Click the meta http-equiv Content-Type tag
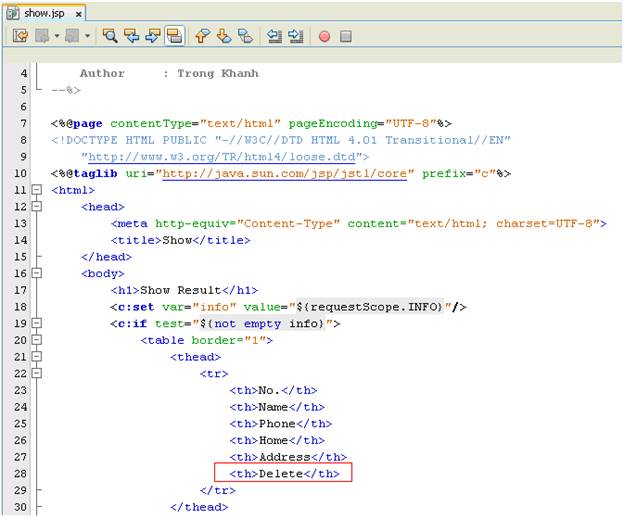The width and height of the screenshot is (624, 519). click(x=358, y=223)
